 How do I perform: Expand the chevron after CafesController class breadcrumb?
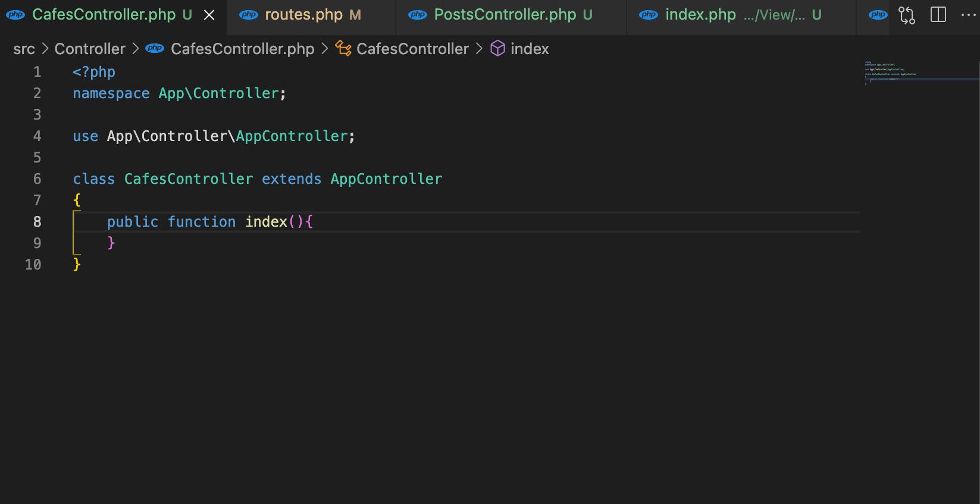479,48
